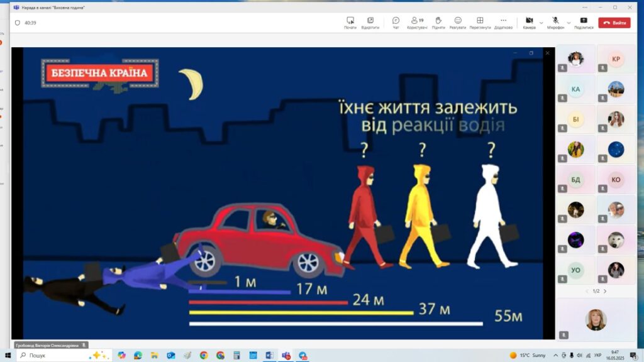644x362 pixels.
Task: Open Word from the Windows taskbar
Action: [269, 355]
